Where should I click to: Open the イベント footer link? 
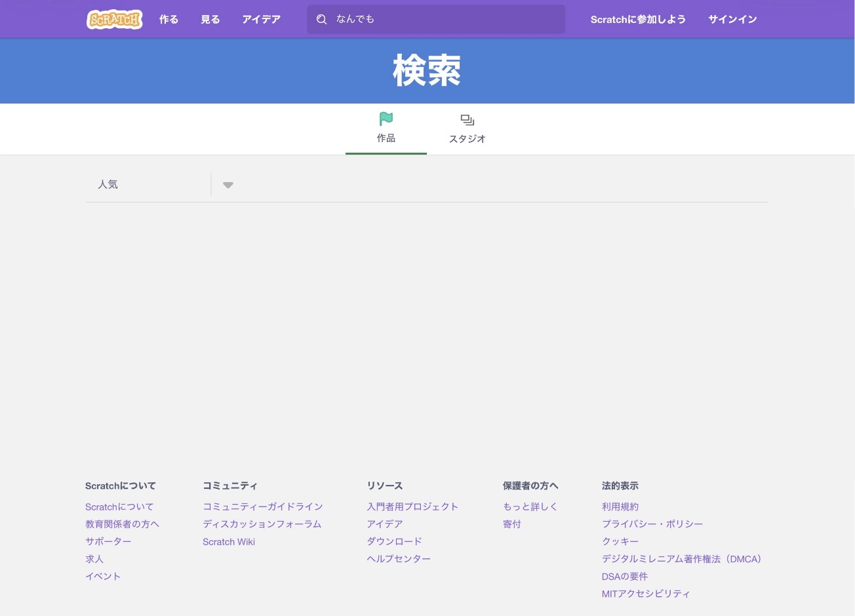[103, 576]
